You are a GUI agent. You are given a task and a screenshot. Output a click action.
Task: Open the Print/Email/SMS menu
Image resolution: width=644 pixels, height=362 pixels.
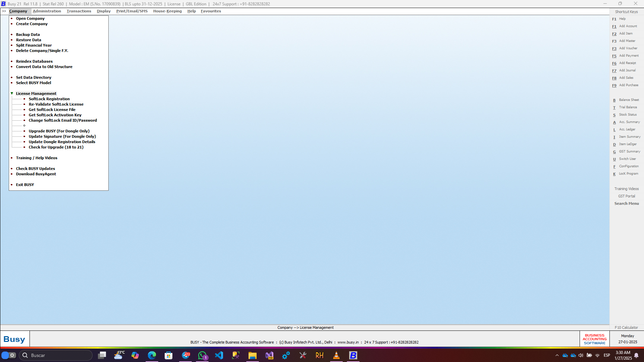pyautogui.click(x=132, y=11)
